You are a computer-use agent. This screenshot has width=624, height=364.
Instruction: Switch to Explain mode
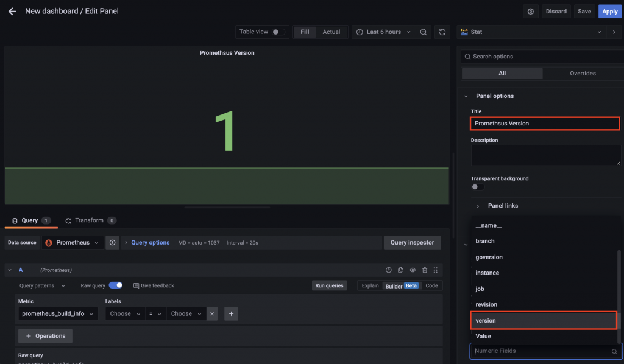tap(370, 285)
